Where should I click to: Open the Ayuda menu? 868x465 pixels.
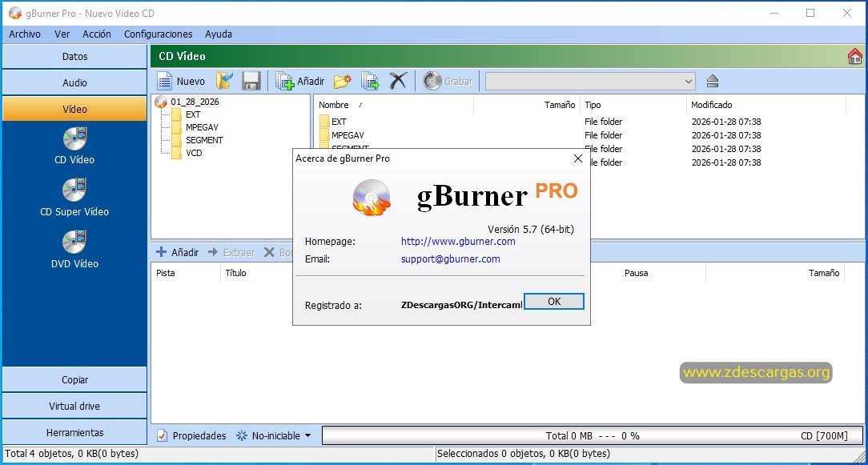point(219,34)
